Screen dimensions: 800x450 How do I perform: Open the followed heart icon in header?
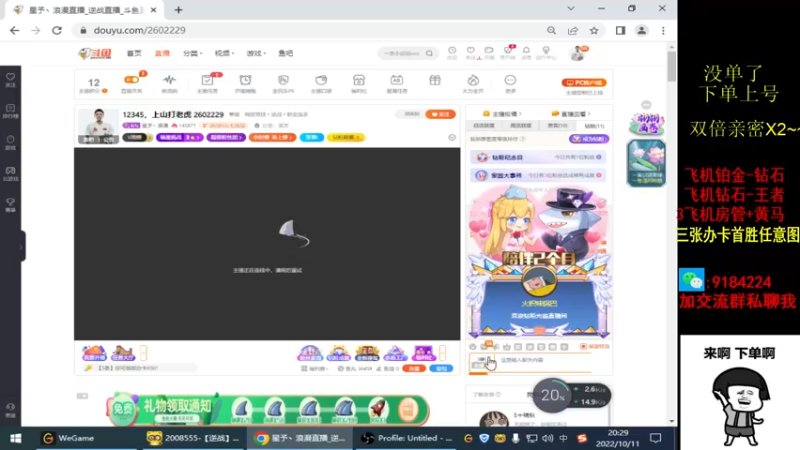470,50
